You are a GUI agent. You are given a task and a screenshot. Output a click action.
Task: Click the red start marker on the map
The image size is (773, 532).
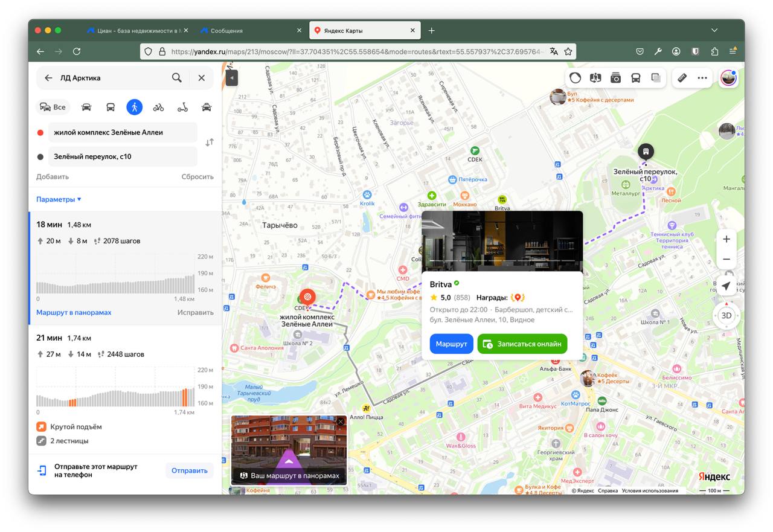[x=307, y=296]
